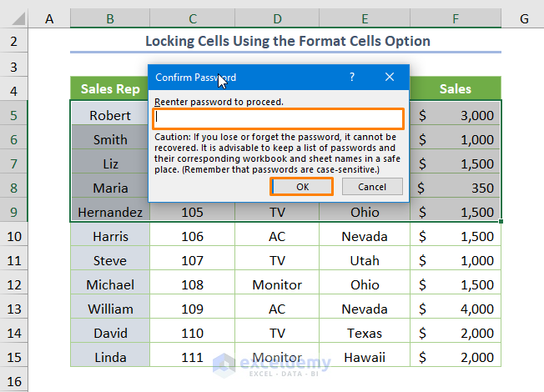
Task: Select the cell containing Michael
Action: tap(110, 284)
